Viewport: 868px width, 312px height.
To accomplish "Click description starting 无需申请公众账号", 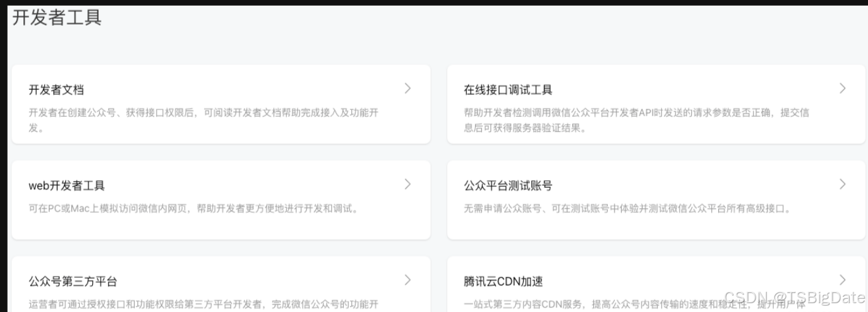I will [627, 208].
